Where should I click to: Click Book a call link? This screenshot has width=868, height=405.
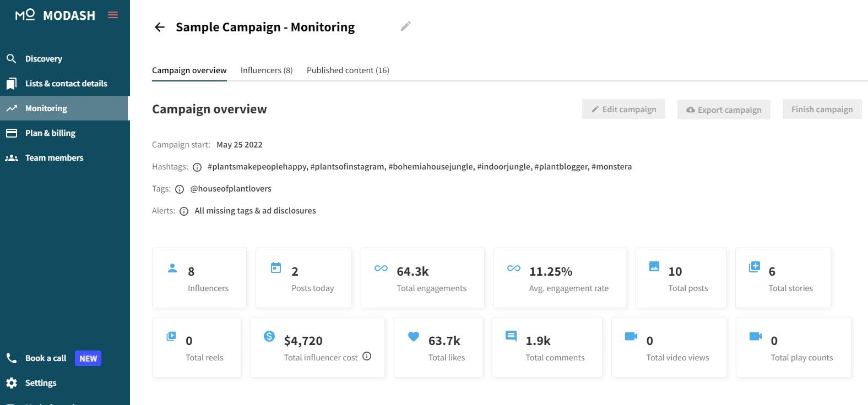(46, 358)
